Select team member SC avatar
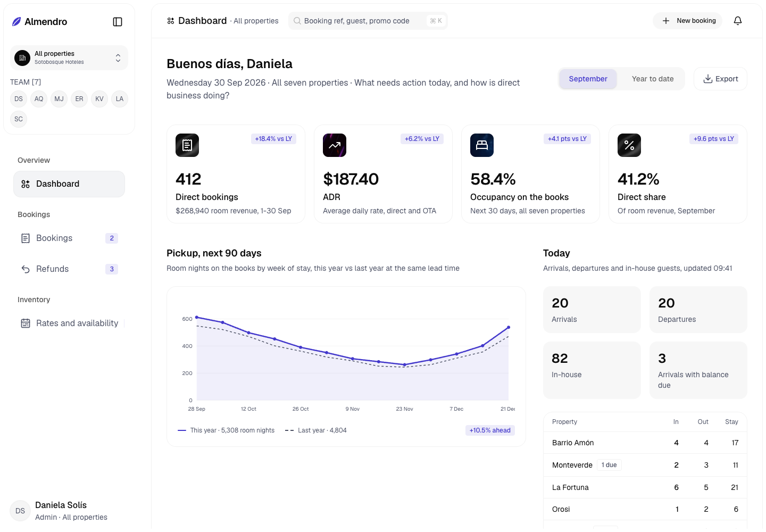 (19, 119)
